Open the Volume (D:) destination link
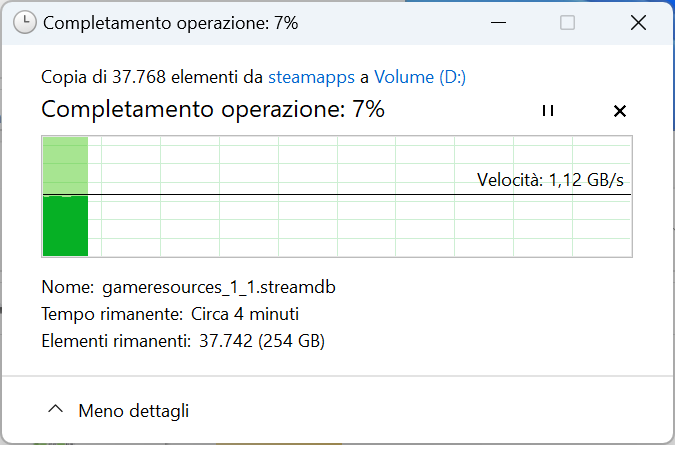Image resolution: width=692 pixels, height=460 pixels. point(420,76)
